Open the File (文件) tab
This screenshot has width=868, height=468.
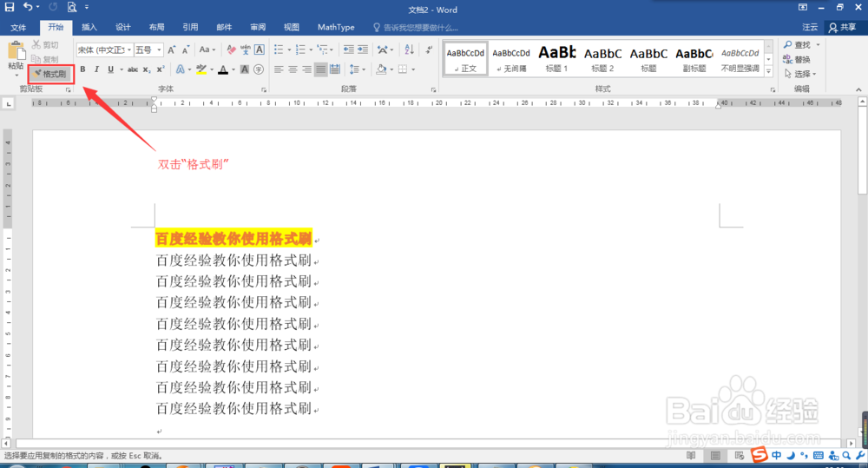[18, 27]
